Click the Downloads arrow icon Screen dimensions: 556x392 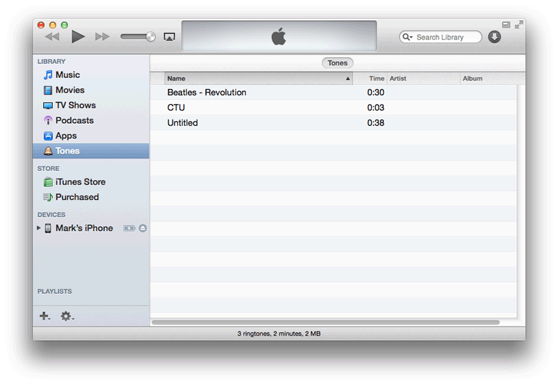tap(494, 37)
